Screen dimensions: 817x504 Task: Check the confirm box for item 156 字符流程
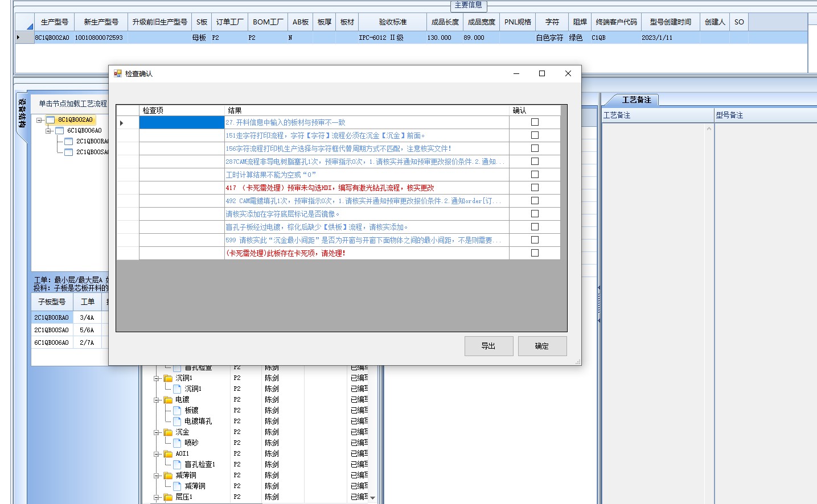[535, 148]
